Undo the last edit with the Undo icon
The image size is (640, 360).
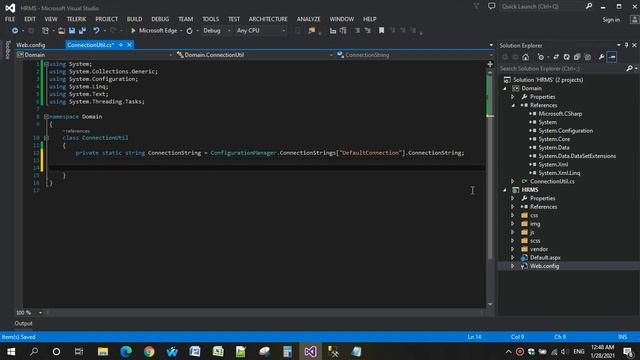[x=96, y=31]
